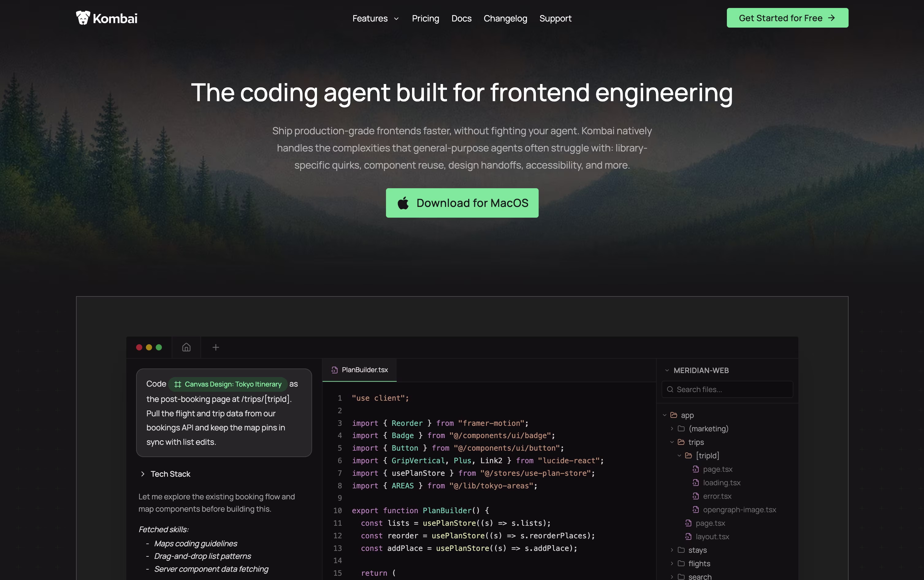Screen dimensions: 924x580
Task: Open the Docs link in navigation
Action: 461,18
